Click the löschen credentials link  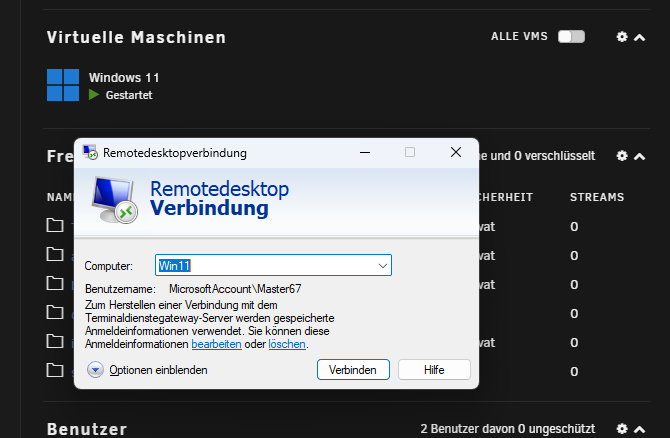click(287, 344)
